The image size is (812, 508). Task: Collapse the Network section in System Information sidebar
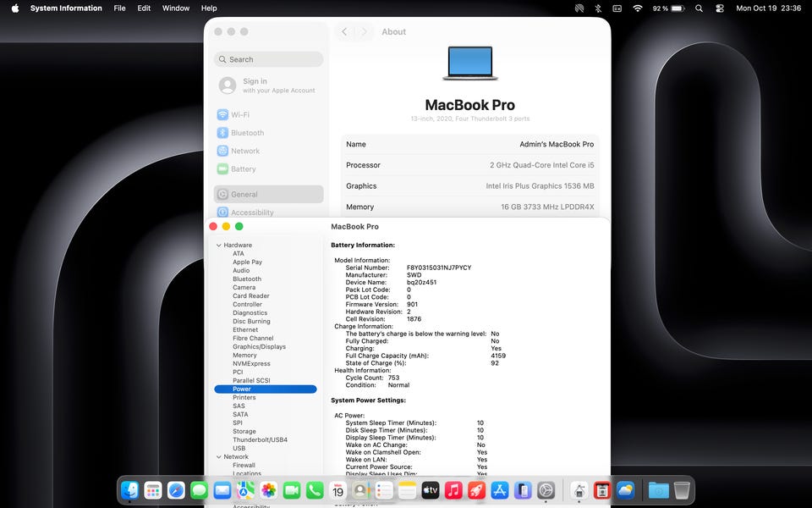click(219, 456)
